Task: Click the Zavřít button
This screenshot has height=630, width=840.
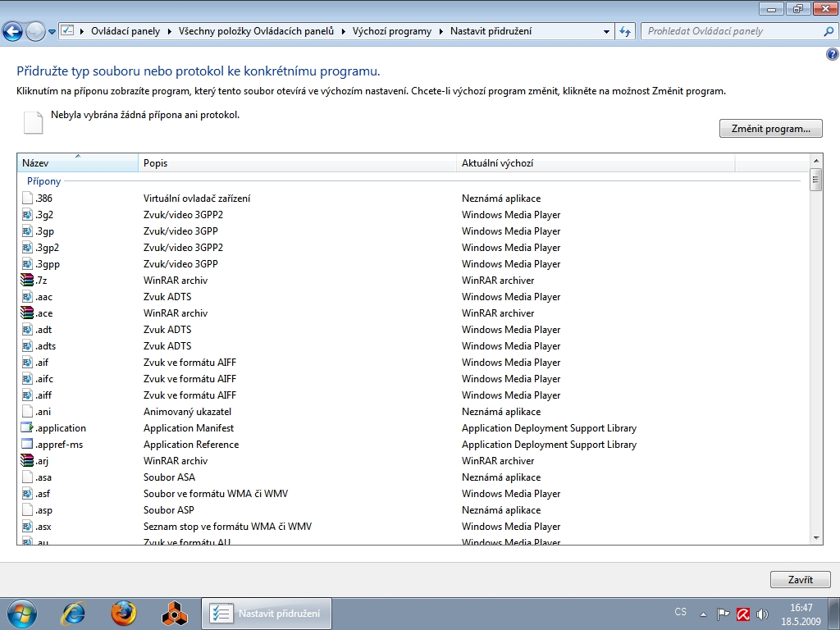Action: coord(801,580)
